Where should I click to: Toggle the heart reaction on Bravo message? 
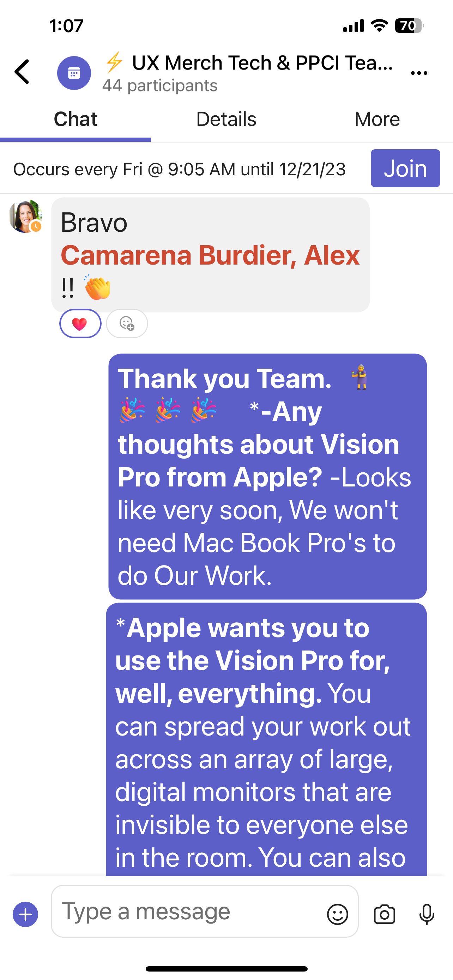[x=80, y=323]
